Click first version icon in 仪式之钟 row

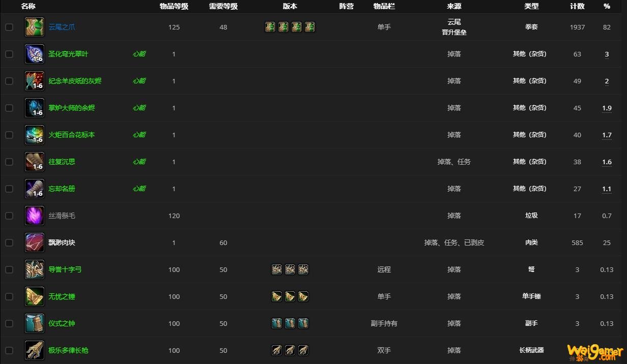coord(277,323)
